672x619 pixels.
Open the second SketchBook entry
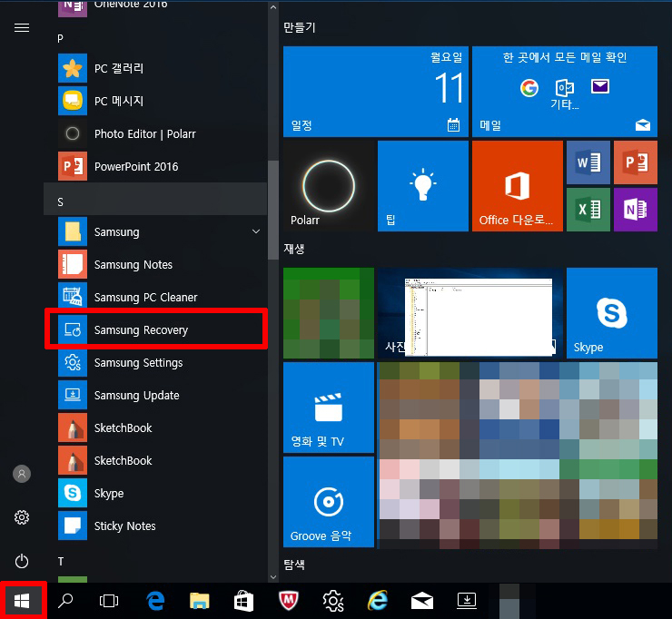[x=155, y=460]
